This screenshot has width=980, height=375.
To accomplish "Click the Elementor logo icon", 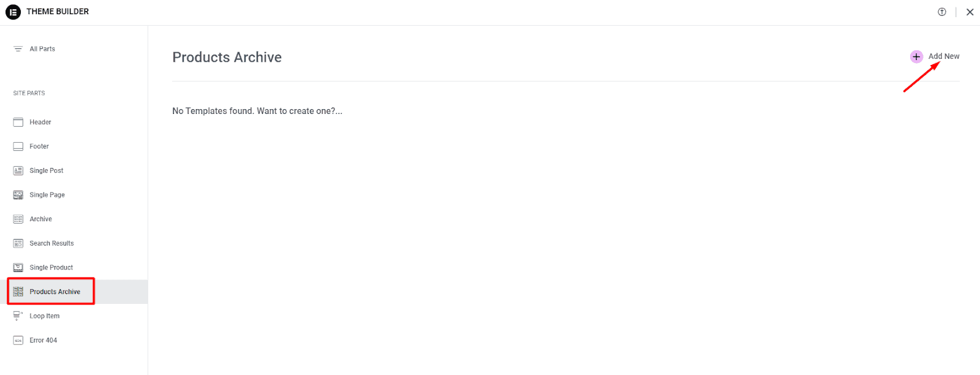I will 13,12.
